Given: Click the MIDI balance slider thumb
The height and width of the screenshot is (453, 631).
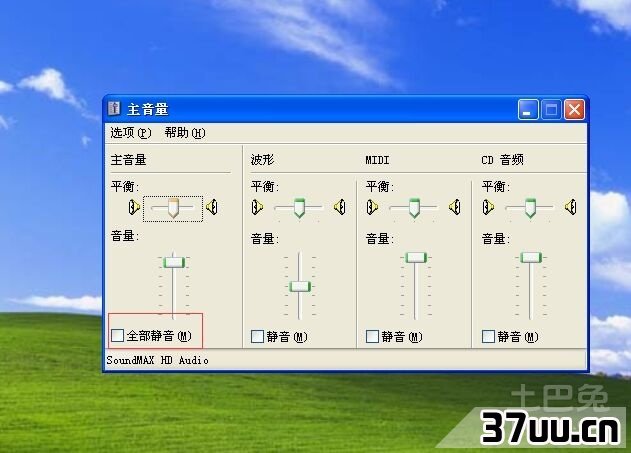Looking at the screenshot, I should pos(414,208).
